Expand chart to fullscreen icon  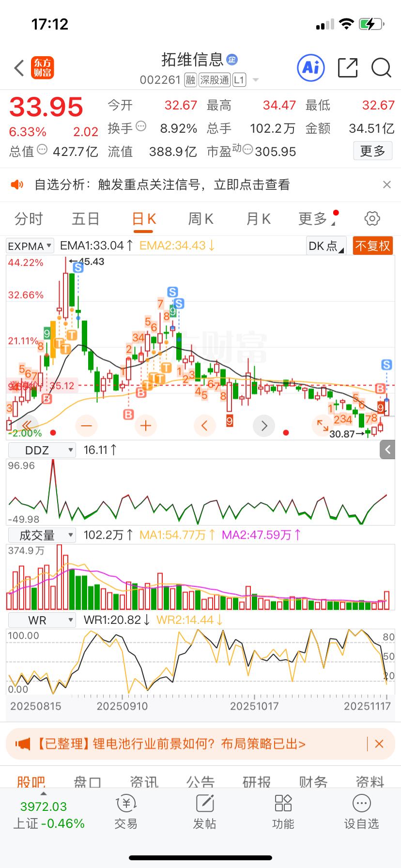coord(323,425)
